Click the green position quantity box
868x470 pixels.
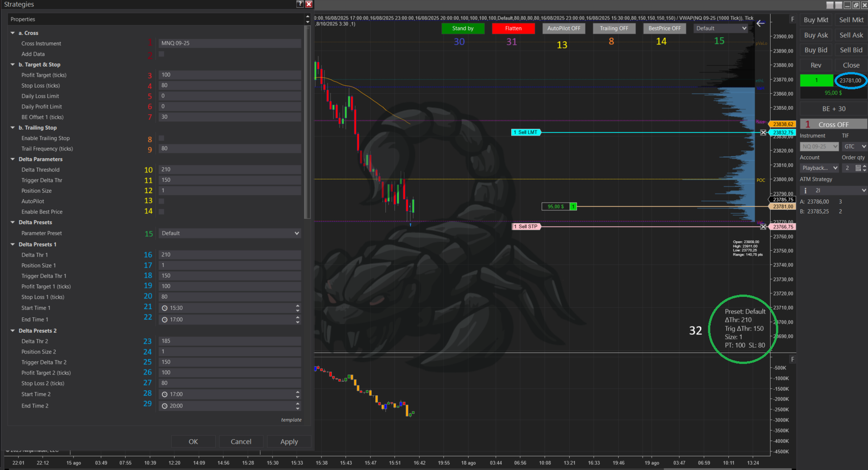pyautogui.click(x=816, y=81)
